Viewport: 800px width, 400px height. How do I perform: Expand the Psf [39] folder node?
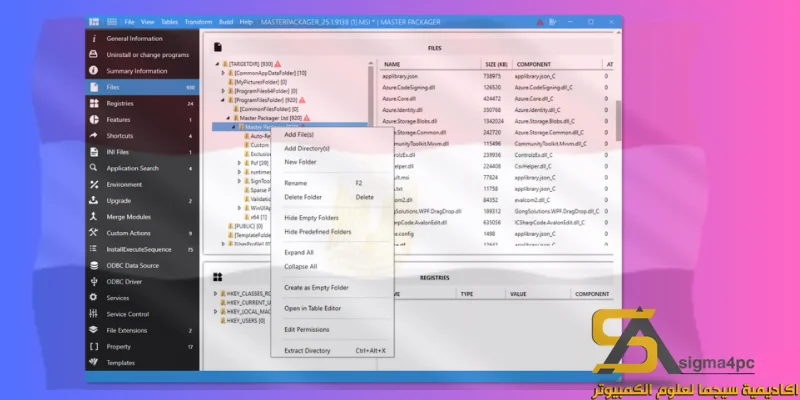tap(239, 163)
